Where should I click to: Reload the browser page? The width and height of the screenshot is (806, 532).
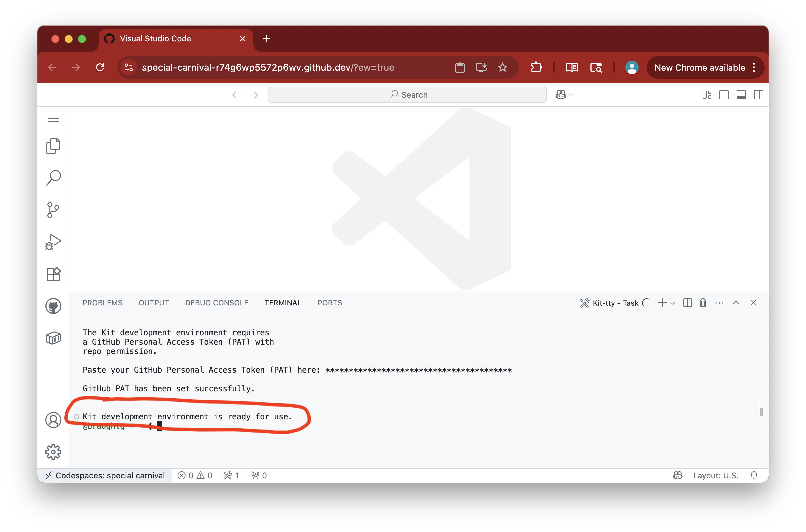tap(100, 68)
